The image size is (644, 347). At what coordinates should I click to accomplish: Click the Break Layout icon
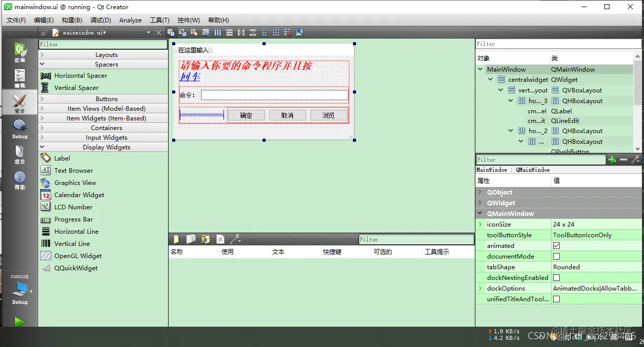[288, 33]
